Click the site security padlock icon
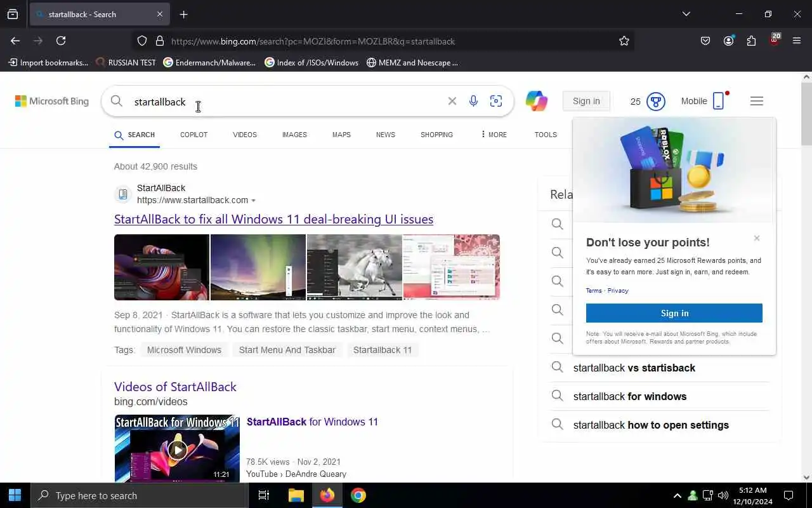Viewport: 812px width, 508px height. pos(160,41)
